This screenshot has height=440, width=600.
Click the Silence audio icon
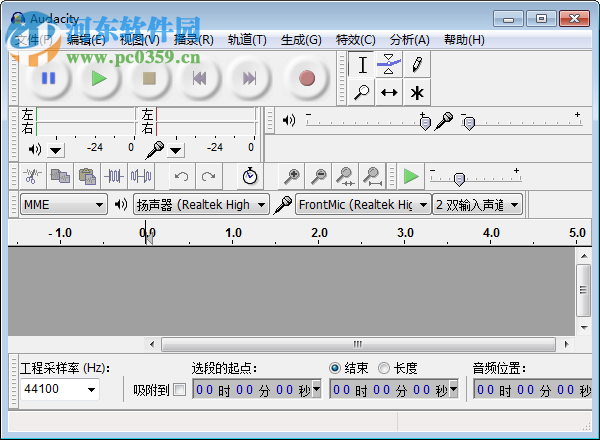pos(141,176)
